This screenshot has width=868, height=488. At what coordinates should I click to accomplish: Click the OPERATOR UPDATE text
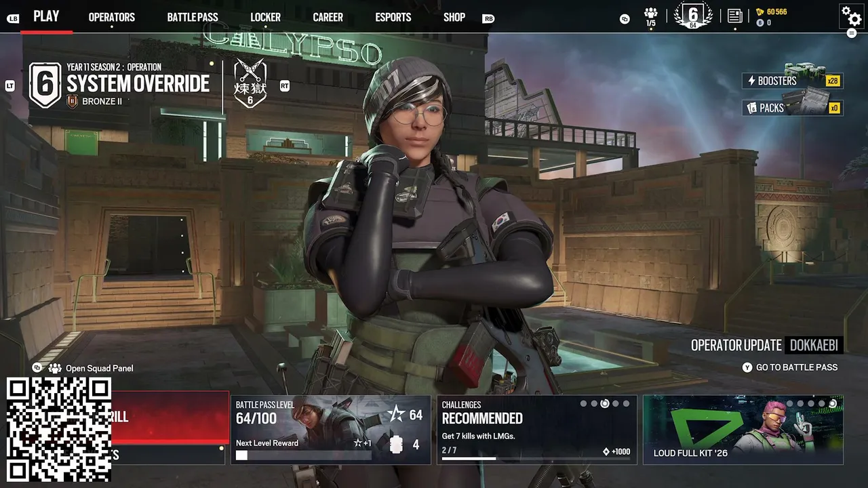click(736, 345)
